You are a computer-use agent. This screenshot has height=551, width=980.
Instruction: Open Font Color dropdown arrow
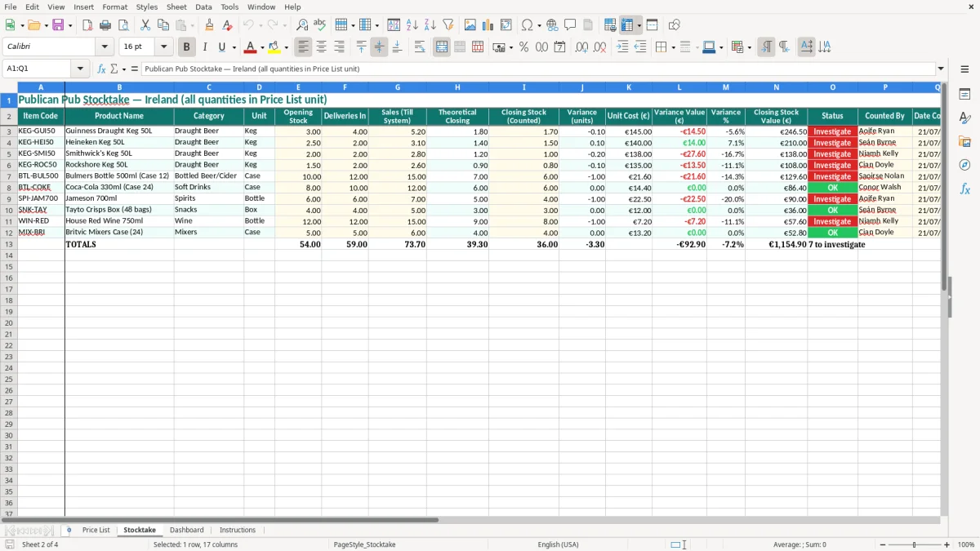coord(262,47)
